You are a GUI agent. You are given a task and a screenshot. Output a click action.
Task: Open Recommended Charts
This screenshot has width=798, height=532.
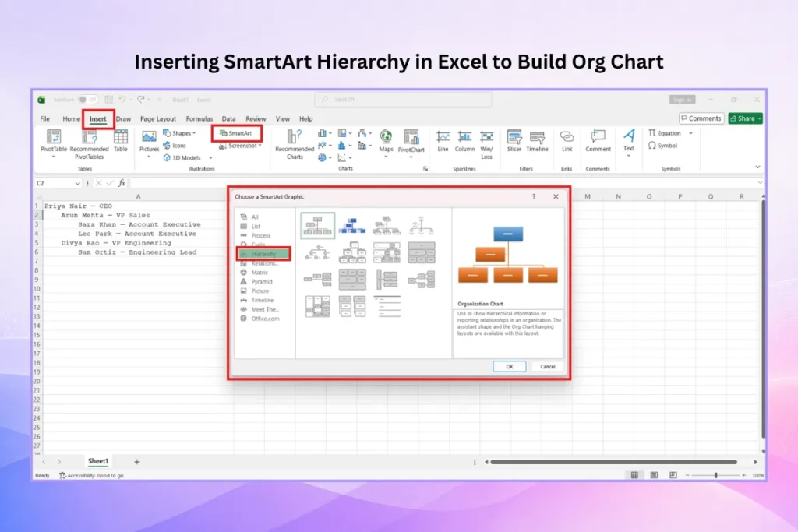pyautogui.click(x=295, y=144)
